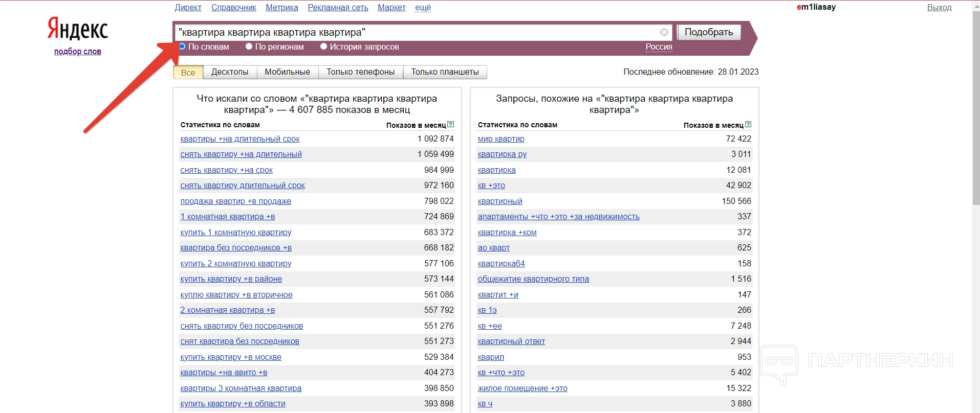Clear the search query with the X icon

664,32
